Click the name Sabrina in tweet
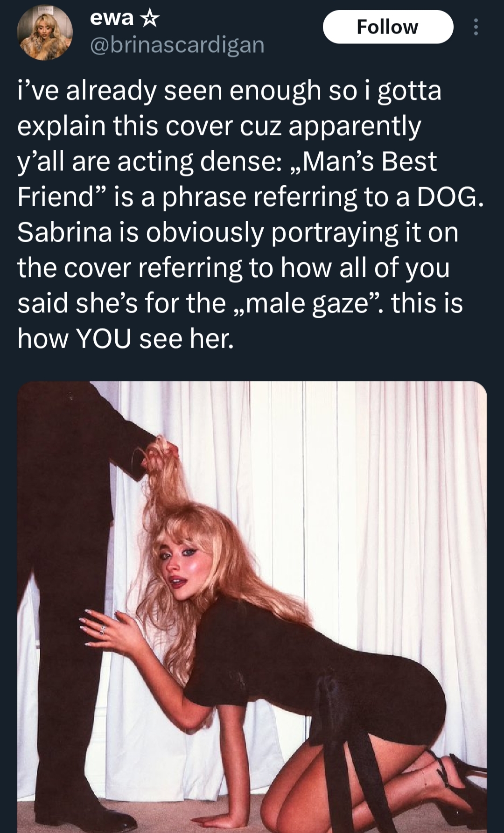This screenshot has height=833, width=504. (x=65, y=232)
